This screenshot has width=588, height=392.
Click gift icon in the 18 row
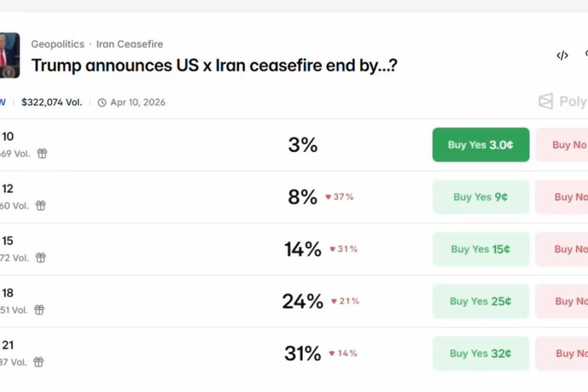[x=39, y=310]
